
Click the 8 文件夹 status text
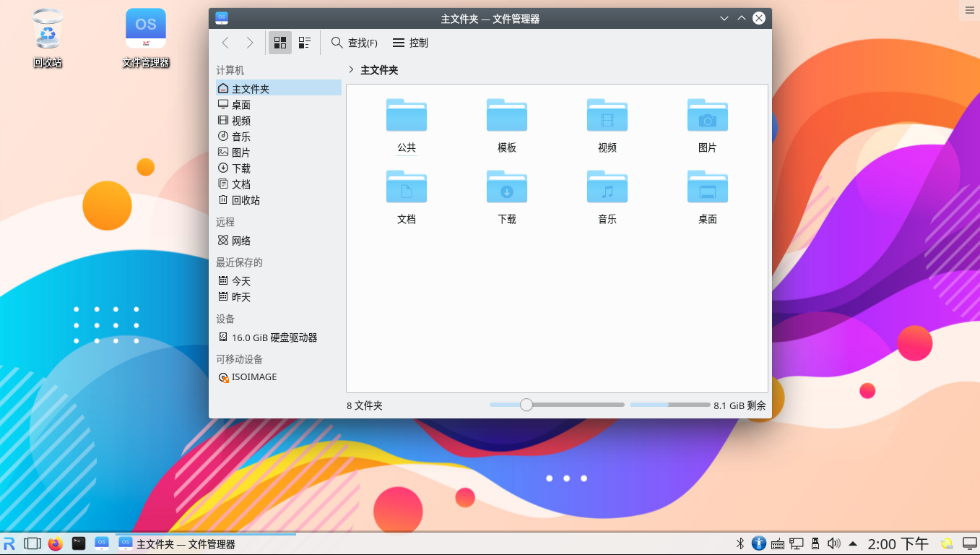point(365,405)
